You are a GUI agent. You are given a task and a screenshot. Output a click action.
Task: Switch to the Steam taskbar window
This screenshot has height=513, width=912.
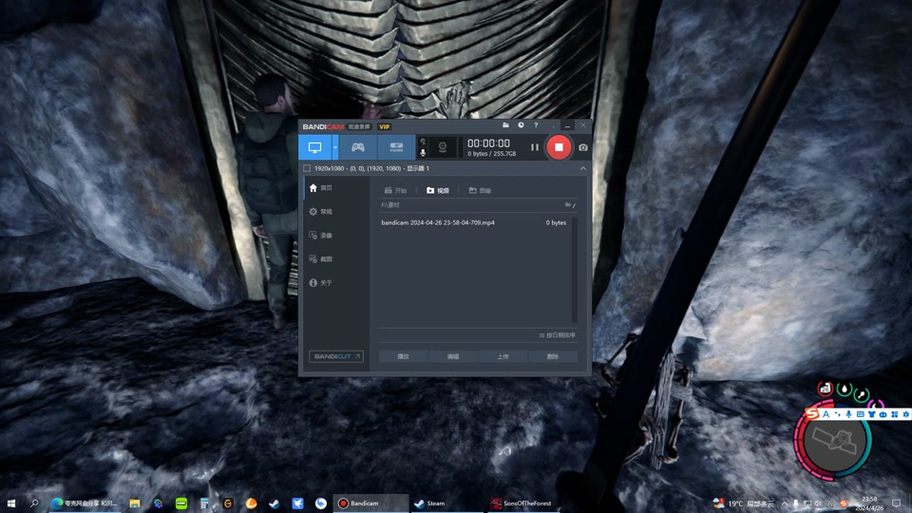pos(445,504)
